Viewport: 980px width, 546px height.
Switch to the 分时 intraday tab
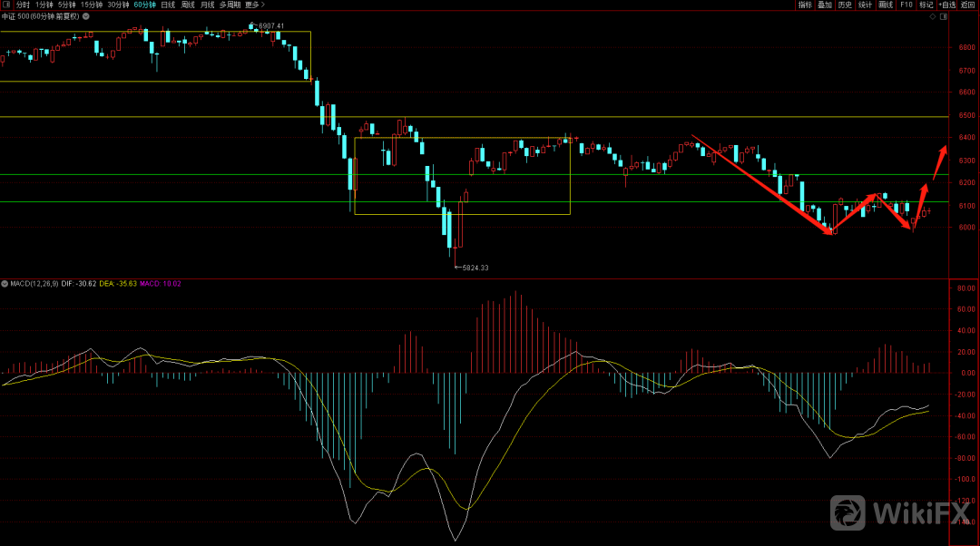click(23, 5)
